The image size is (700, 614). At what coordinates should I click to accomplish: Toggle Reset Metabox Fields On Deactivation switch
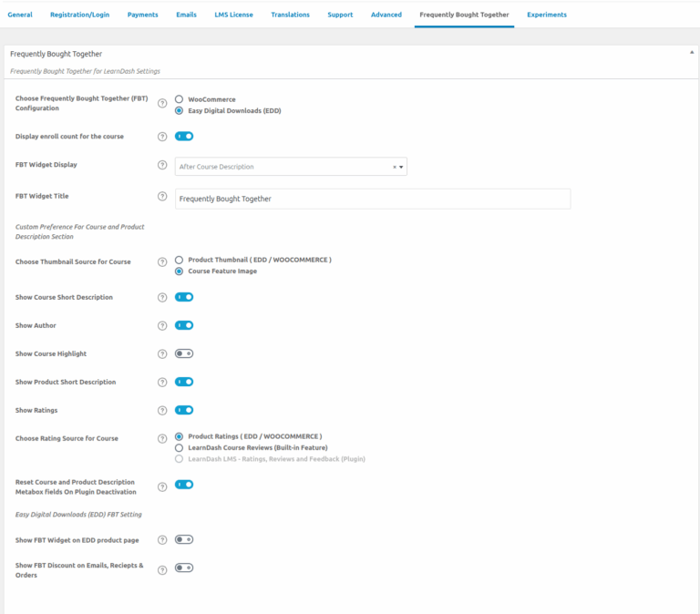tap(184, 485)
